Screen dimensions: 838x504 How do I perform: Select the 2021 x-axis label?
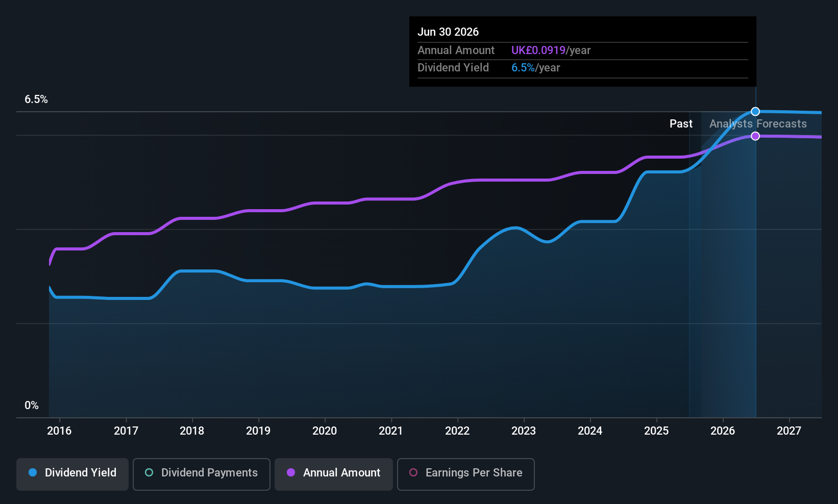coord(391,431)
